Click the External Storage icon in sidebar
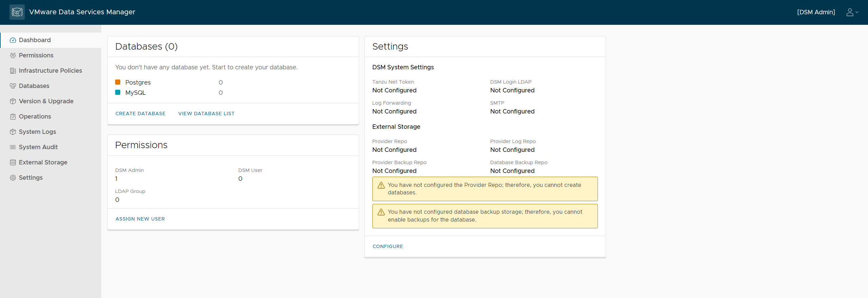 tap(13, 162)
